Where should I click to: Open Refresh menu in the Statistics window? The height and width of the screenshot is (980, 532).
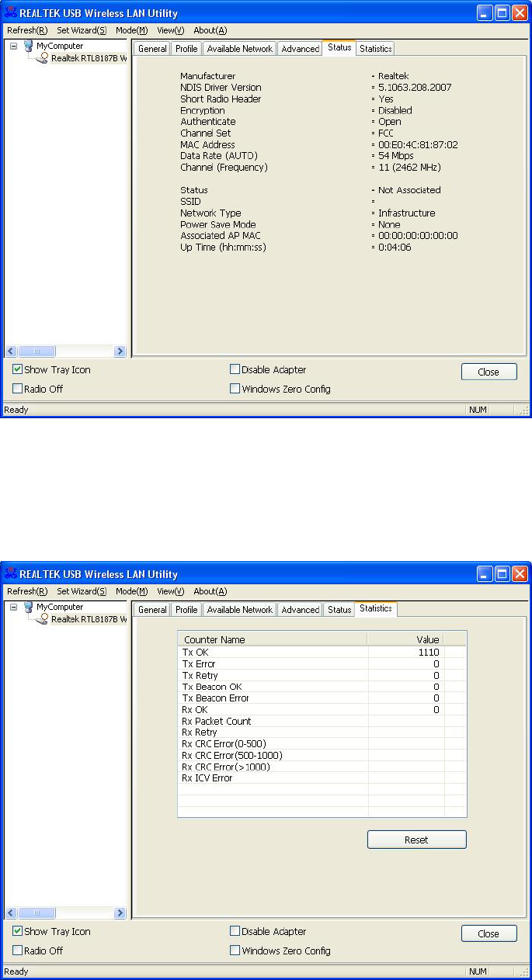(x=27, y=591)
